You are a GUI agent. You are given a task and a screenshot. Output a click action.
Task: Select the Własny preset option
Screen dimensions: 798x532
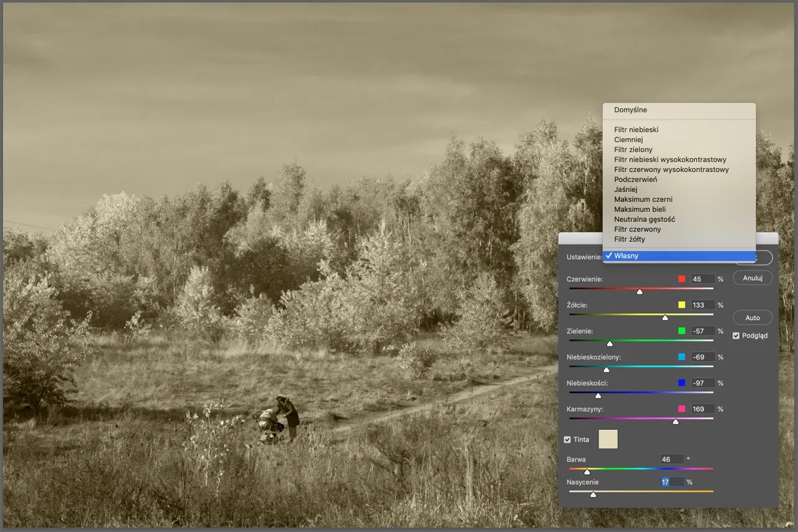pos(627,256)
